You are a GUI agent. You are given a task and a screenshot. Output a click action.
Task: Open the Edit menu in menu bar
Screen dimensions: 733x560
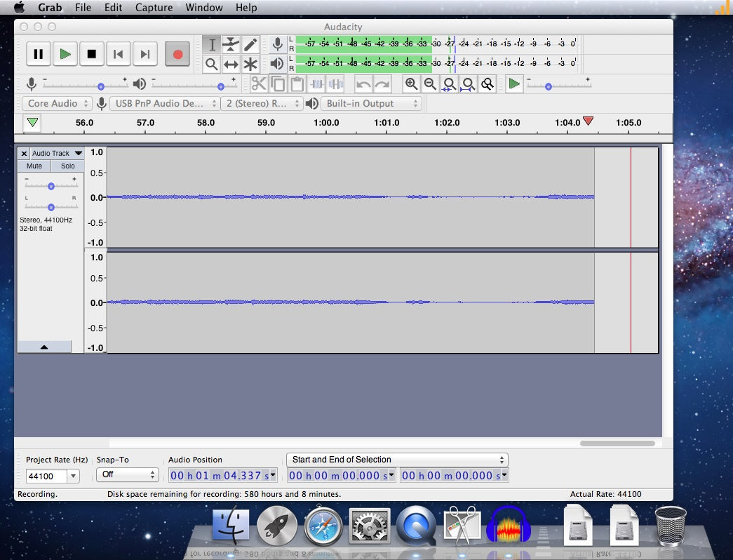(x=113, y=8)
